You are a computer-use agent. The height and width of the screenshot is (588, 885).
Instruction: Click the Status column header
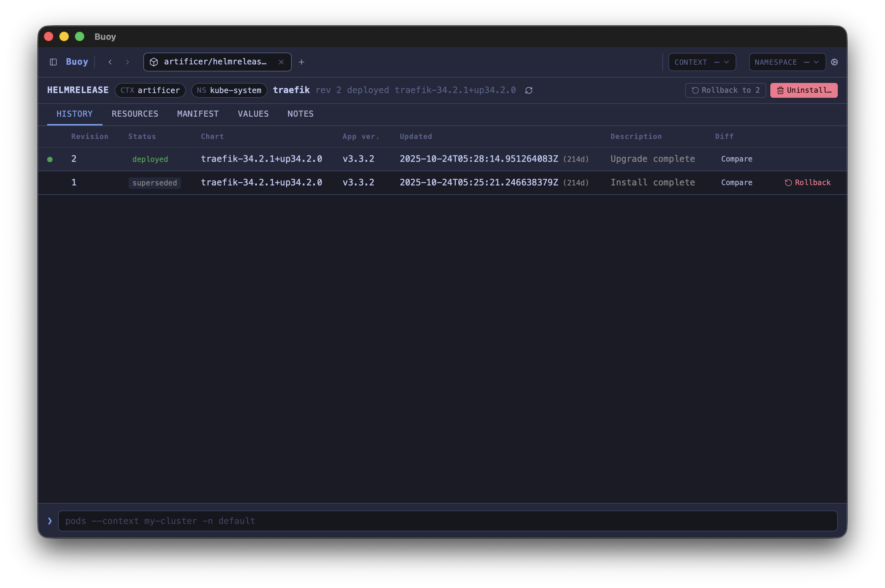coord(142,137)
